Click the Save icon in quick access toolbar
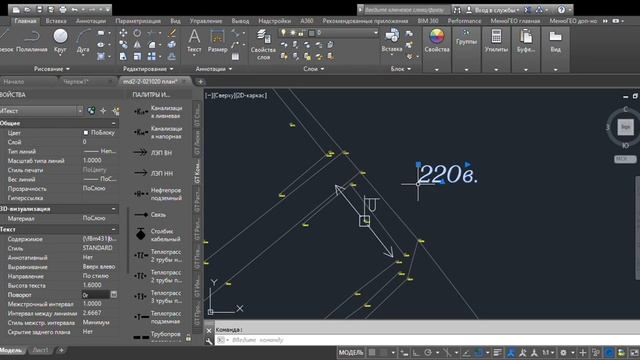This screenshot has width=640, height=360. [39, 9]
